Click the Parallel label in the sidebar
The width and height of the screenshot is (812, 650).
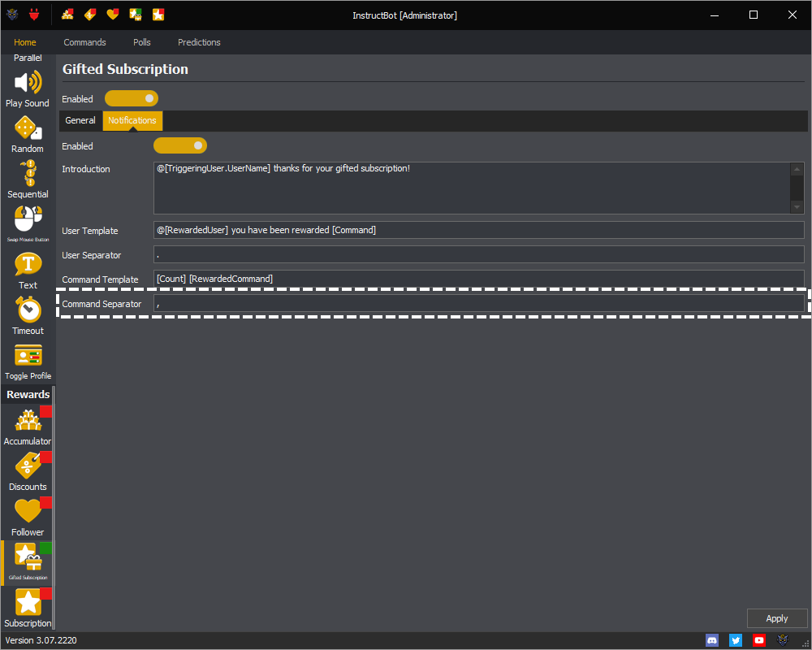tap(28, 58)
